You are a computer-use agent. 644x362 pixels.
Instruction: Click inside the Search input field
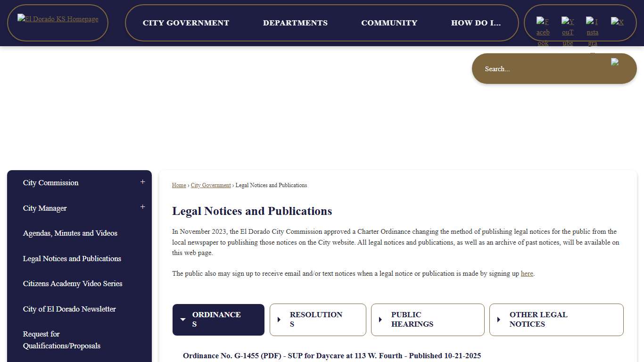pos(528,69)
